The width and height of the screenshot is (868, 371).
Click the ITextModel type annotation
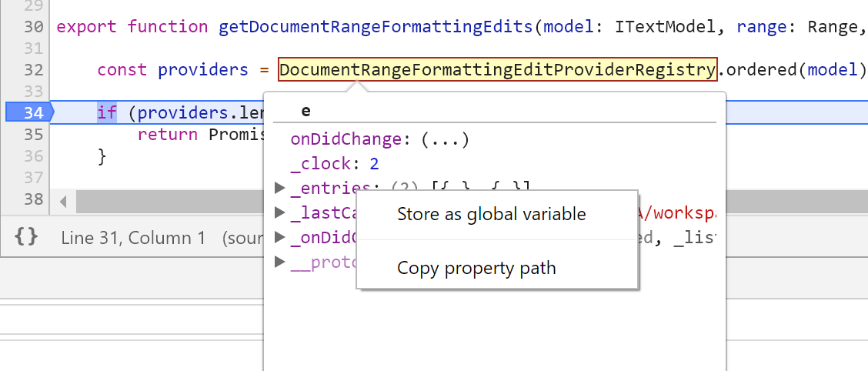666,27
